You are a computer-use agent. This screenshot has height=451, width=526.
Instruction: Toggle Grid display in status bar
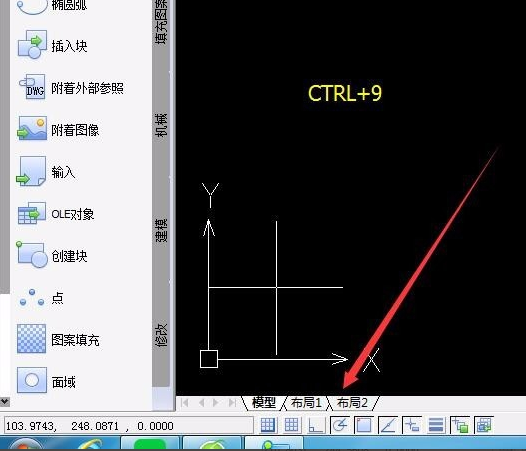point(291,425)
